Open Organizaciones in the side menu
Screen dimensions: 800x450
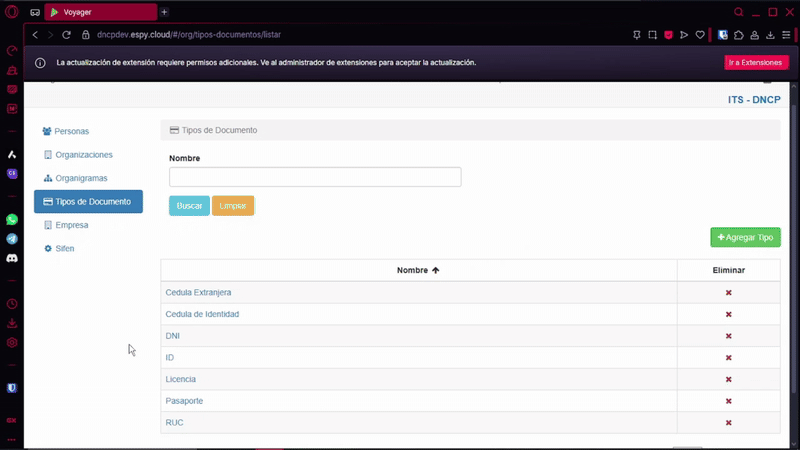tap(78, 155)
